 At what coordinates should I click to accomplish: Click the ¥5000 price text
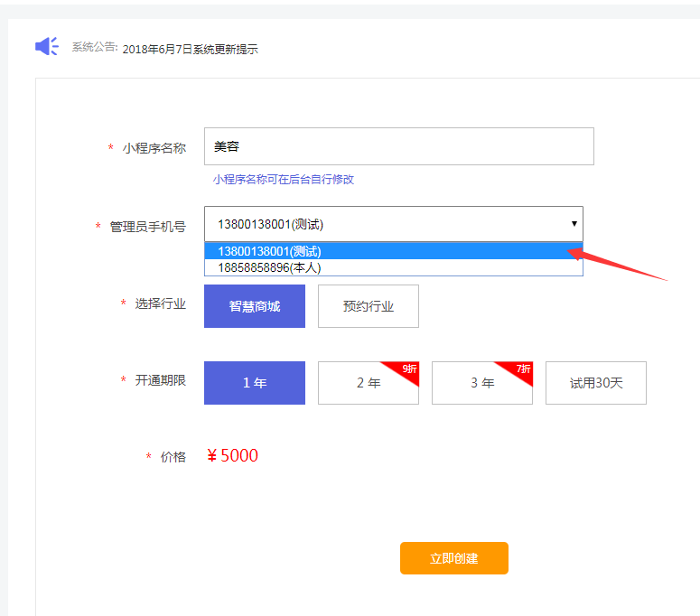(232, 456)
